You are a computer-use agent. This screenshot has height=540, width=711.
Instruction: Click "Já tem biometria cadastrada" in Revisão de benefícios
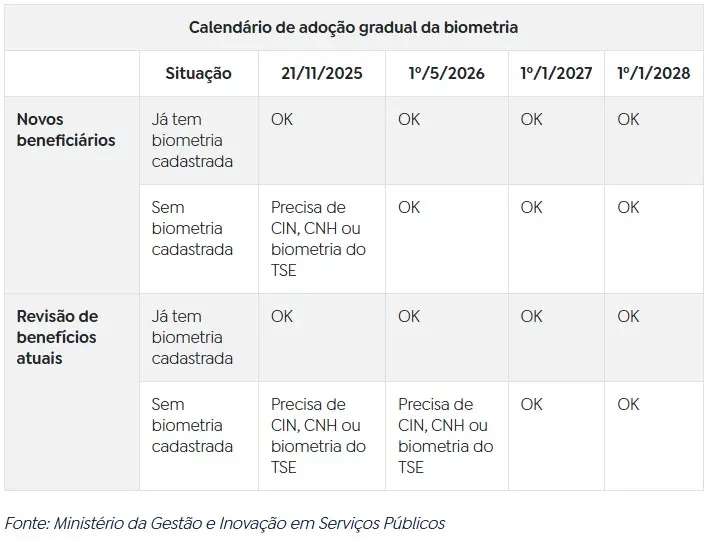click(x=187, y=337)
